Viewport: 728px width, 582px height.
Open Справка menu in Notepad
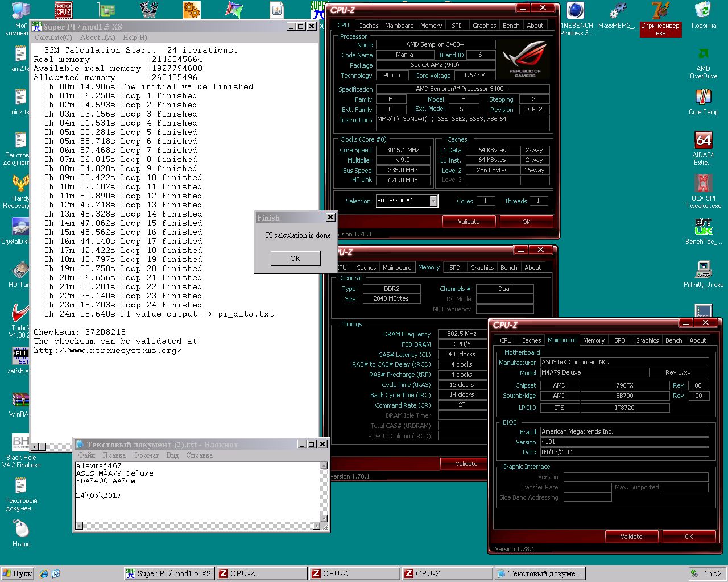pyautogui.click(x=199, y=455)
